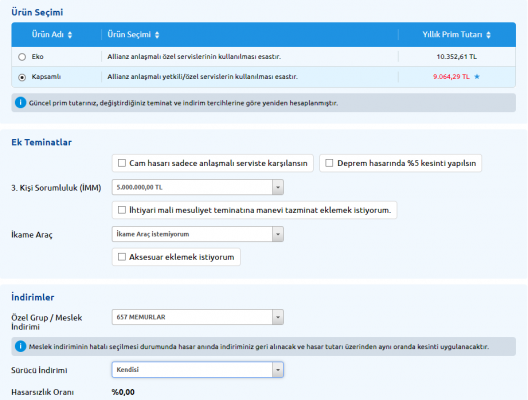Check Aksesuar eklemek istiyorum box
528x400 pixels.
pos(122,257)
